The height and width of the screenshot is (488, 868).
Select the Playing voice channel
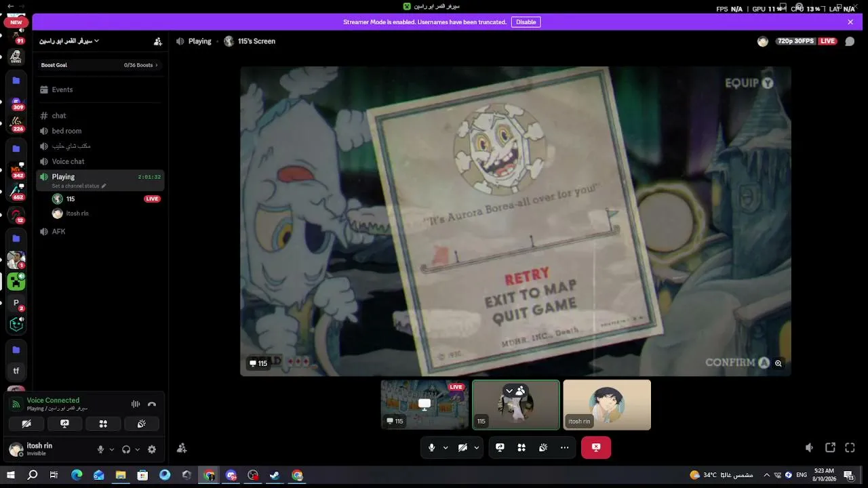point(100,180)
